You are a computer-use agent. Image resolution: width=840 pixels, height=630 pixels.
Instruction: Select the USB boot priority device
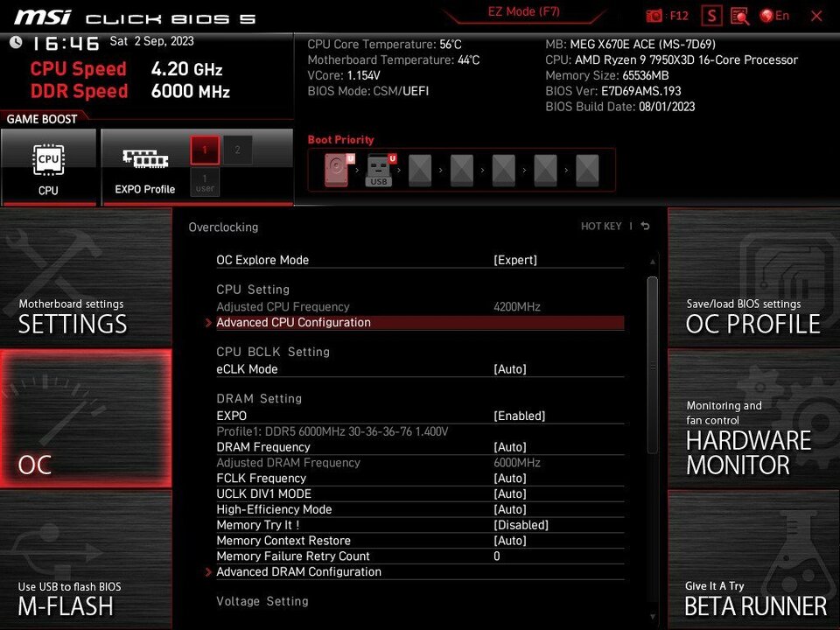(379, 169)
